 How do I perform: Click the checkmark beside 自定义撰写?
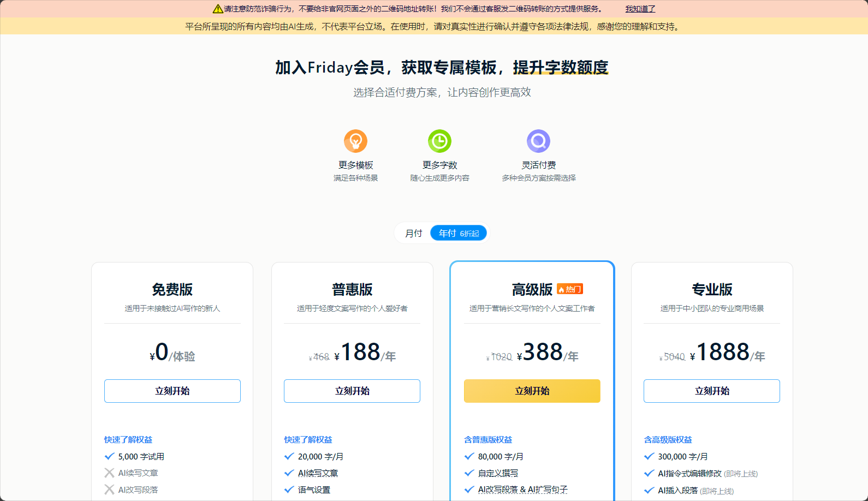coord(469,473)
